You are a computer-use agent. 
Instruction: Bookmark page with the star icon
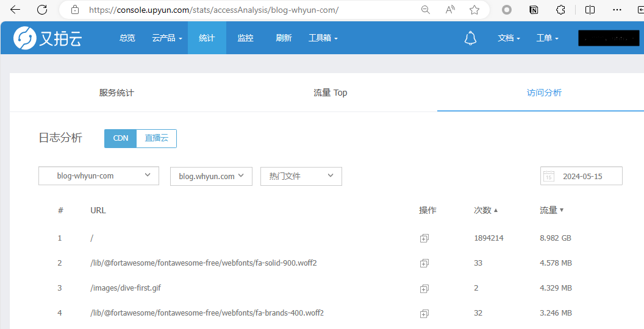click(474, 10)
